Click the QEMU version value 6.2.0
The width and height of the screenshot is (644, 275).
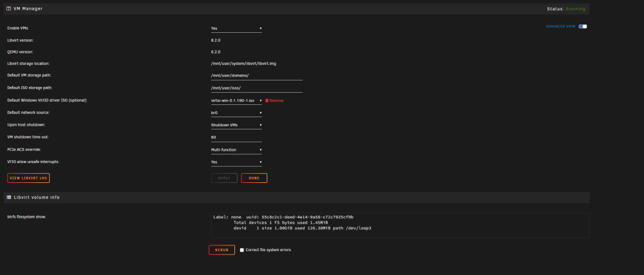tap(216, 52)
